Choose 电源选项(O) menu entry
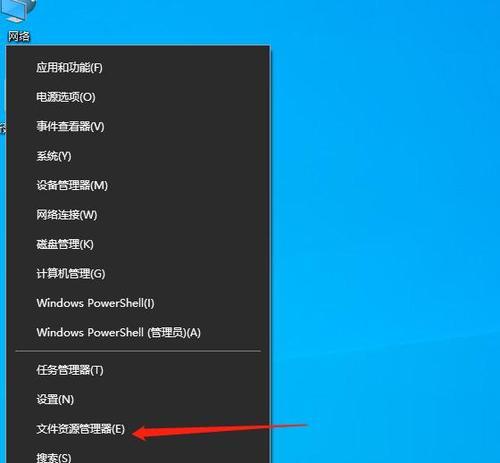Viewport: 500px width, 463px height. point(138,97)
